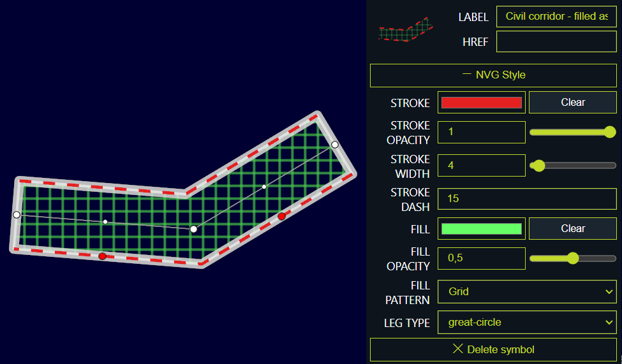
Task: Click the STROKE DASH input field
Action: pos(527,199)
